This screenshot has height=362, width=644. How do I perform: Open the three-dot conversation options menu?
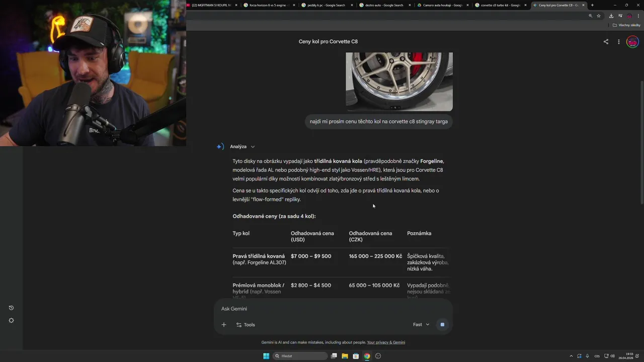tap(619, 42)
